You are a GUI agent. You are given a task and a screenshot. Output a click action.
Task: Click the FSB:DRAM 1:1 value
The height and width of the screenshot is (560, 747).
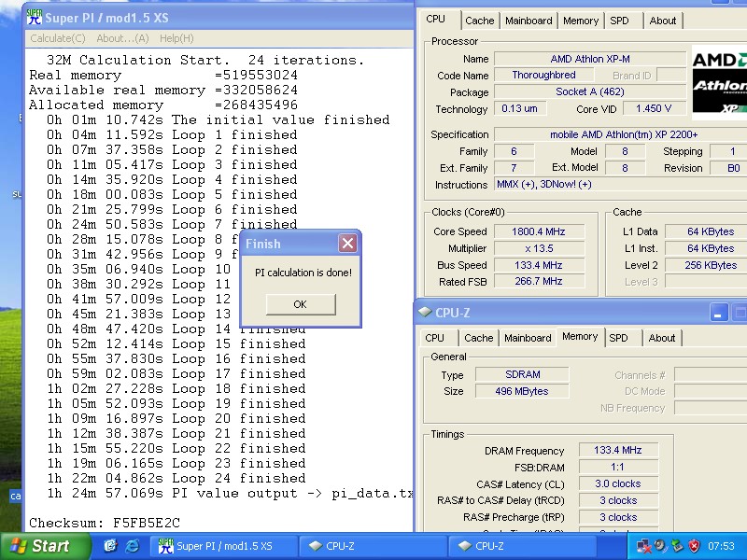coord(618,467)
